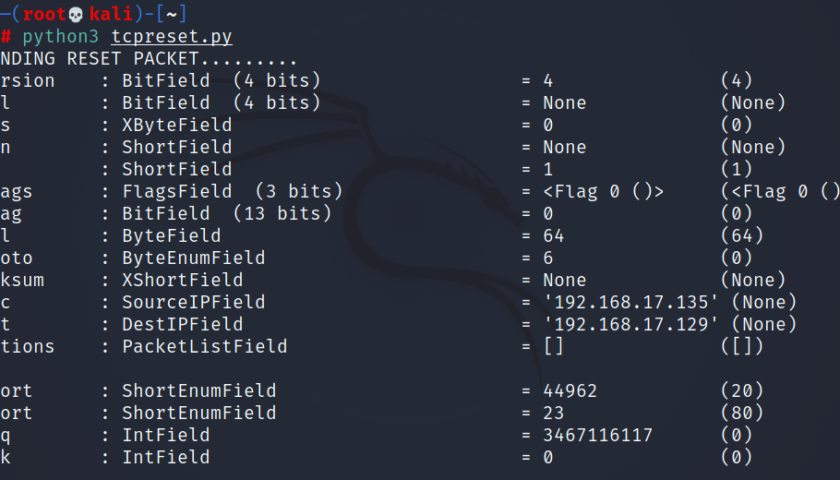Click the FlagsField (3 bits) text
Screen dimensions: 840x480
232,191
